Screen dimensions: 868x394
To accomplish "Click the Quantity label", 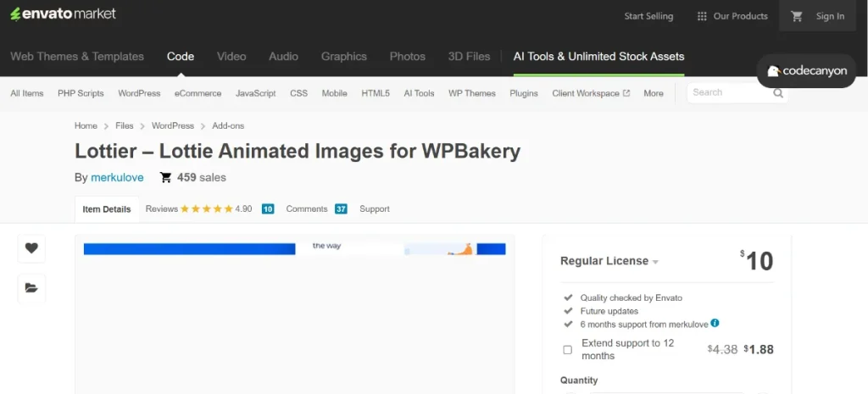I will click(x=579, y=380).
